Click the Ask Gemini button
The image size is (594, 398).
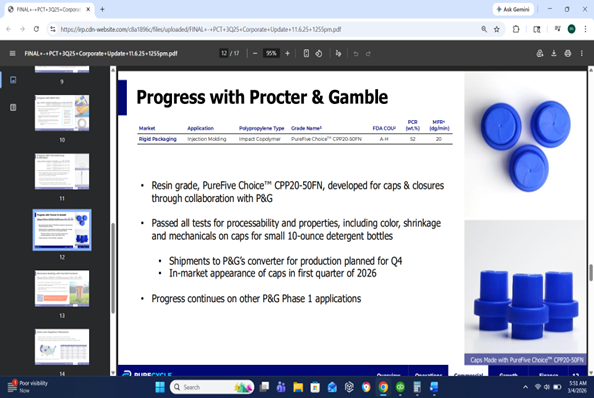(513, 9)
